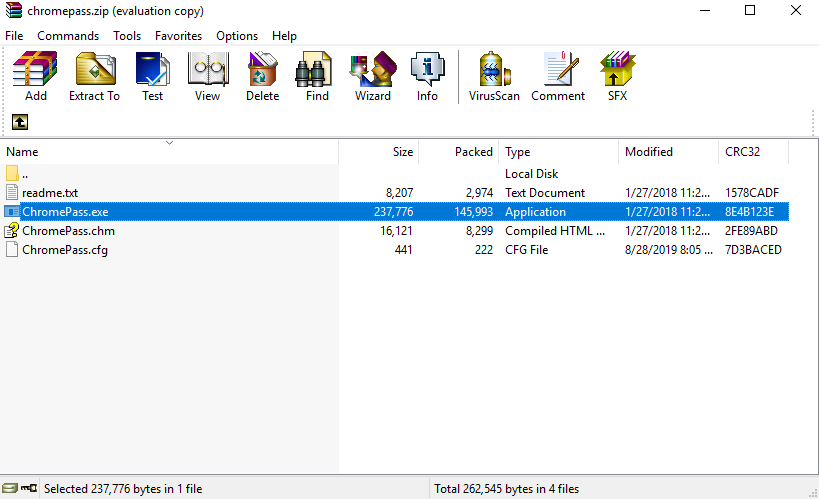Click the Delete toolbar icon
819x499 pixels.
coord(262,76)
